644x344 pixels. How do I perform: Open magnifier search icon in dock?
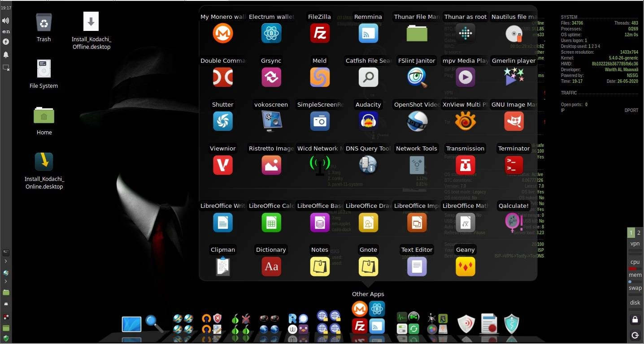[x=154, y=323]
